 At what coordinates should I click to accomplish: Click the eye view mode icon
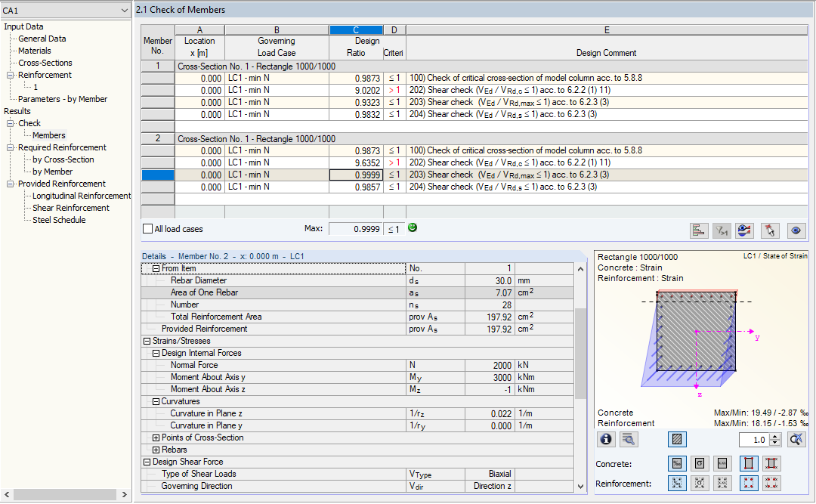coord(796,230)
